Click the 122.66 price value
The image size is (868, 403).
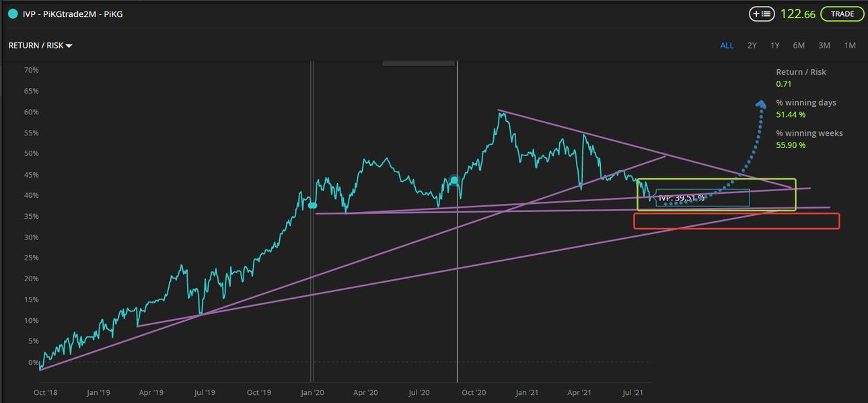tap(798, 14)
